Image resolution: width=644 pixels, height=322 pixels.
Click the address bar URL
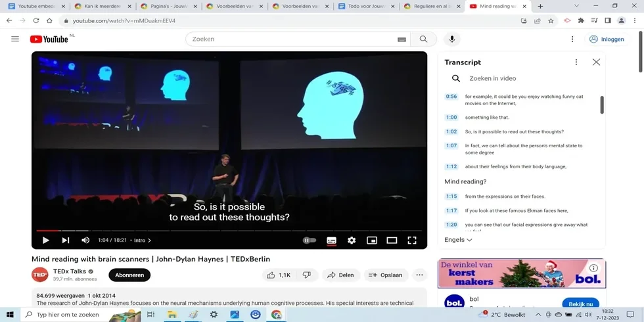pos(124,20)
